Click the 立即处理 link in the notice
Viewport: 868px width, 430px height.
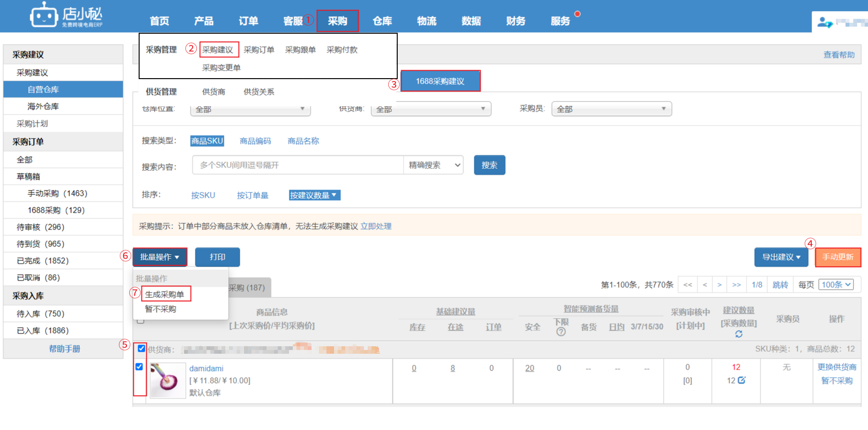[376, 226]
